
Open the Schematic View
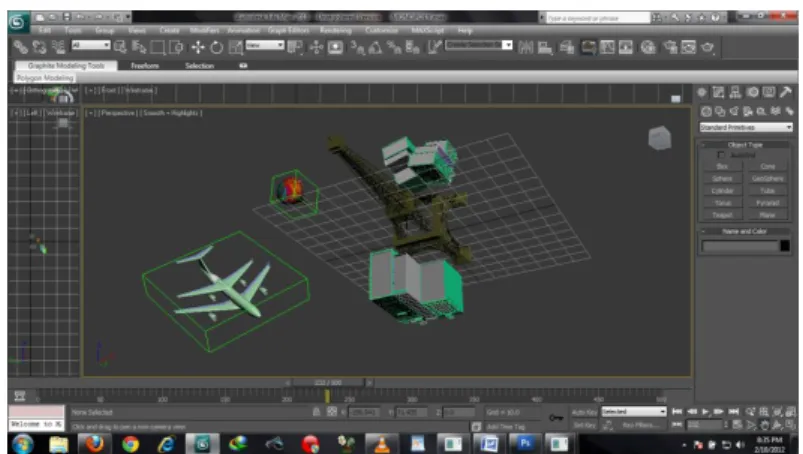(x=626, y=48)
